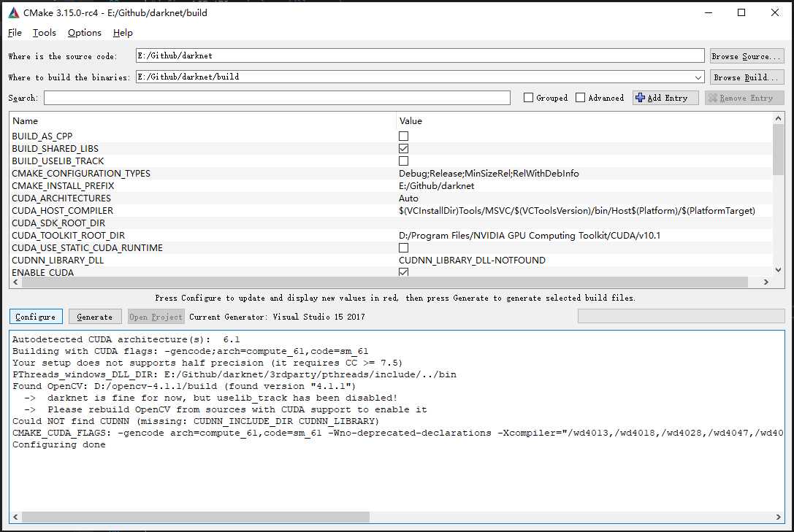The image size is (794, 532).
Task: Click the 'Could NOT find CUDNN' log line
Action: point(196,421)
